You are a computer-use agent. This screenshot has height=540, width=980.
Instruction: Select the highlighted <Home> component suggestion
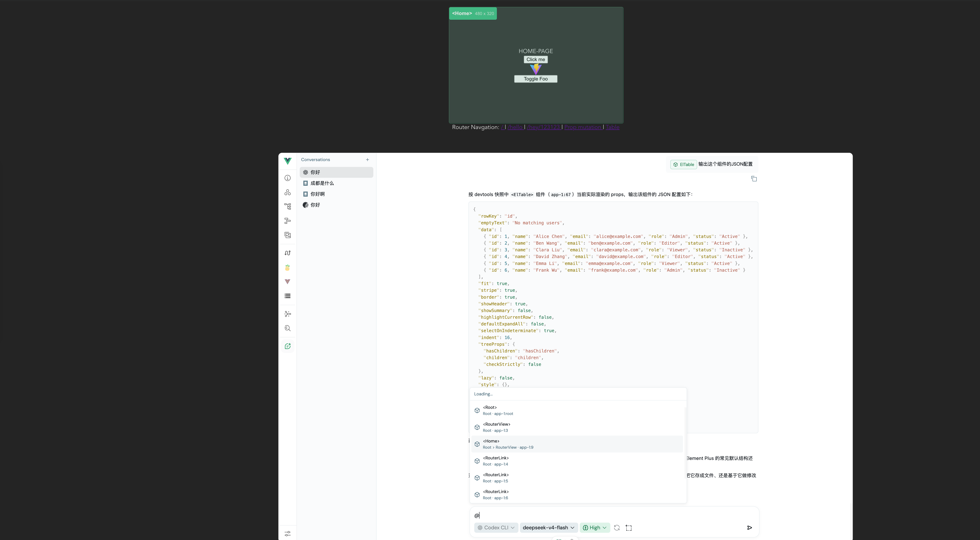click(577, 444)
